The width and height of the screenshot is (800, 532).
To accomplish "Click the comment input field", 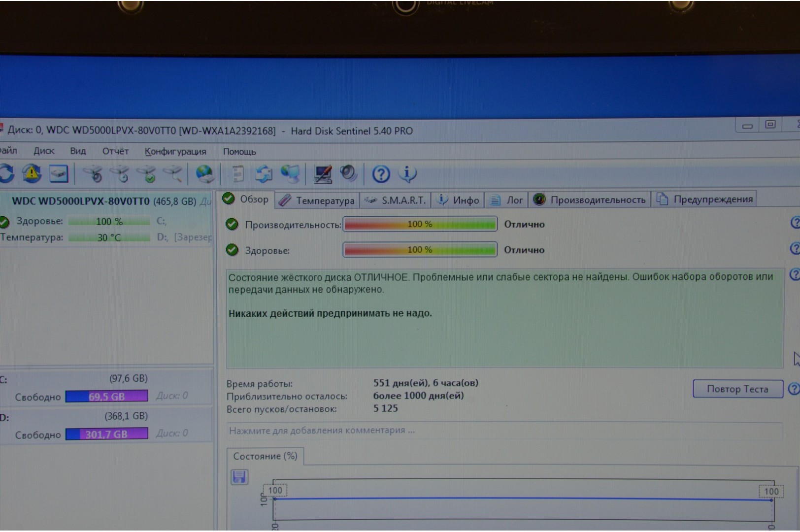I will [502, 431].
